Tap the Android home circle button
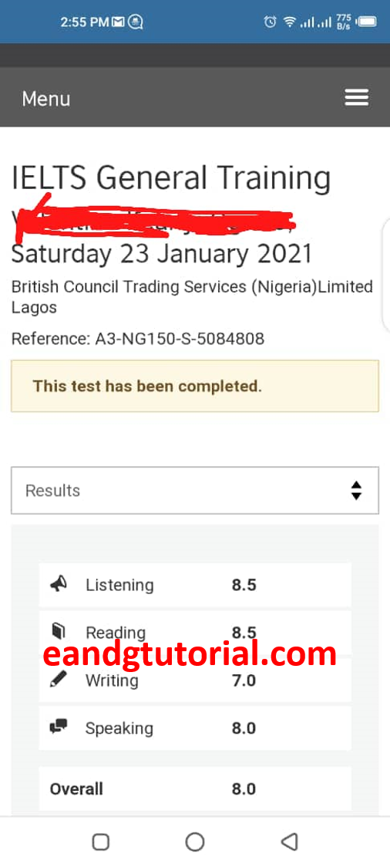Viewport: 390px width, 868px height. (x=195, y=842)
